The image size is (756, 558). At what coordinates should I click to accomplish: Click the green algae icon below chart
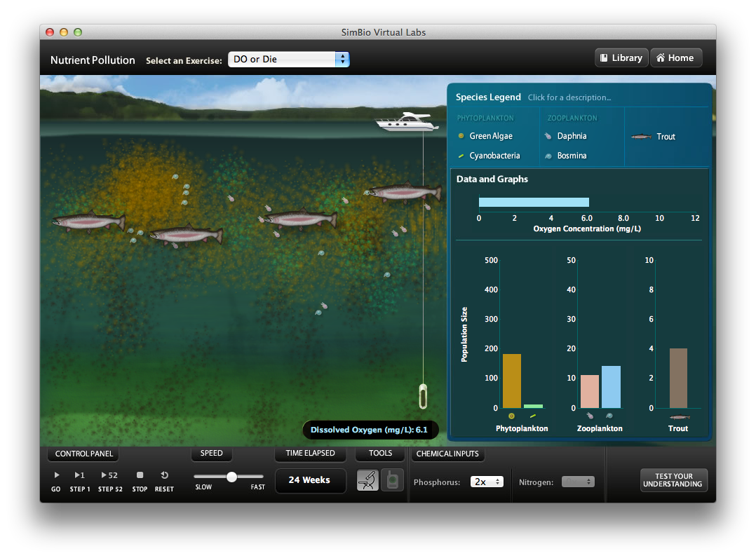click(x=511, y=416)
